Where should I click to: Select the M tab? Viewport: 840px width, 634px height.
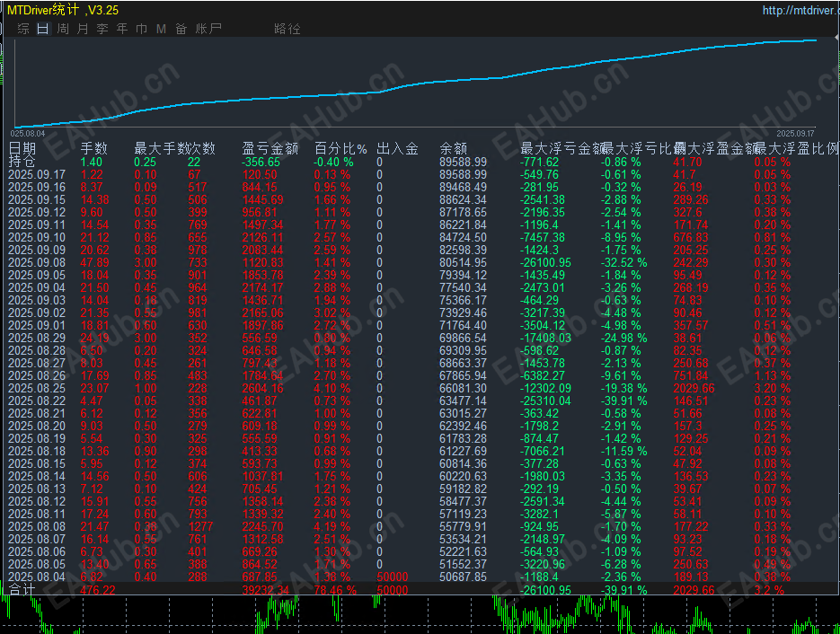[161, 29]
